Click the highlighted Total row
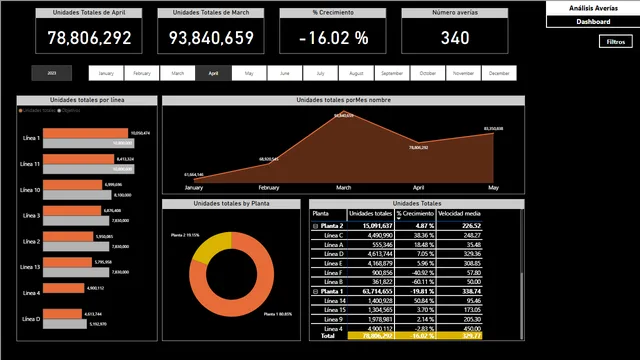The width and height of the screenshot is (640, 360). (396, 336)
